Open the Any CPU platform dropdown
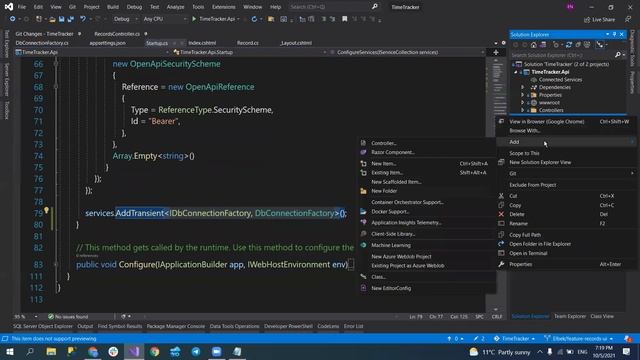This screenshot has width=640, height=360. point(165,19)
